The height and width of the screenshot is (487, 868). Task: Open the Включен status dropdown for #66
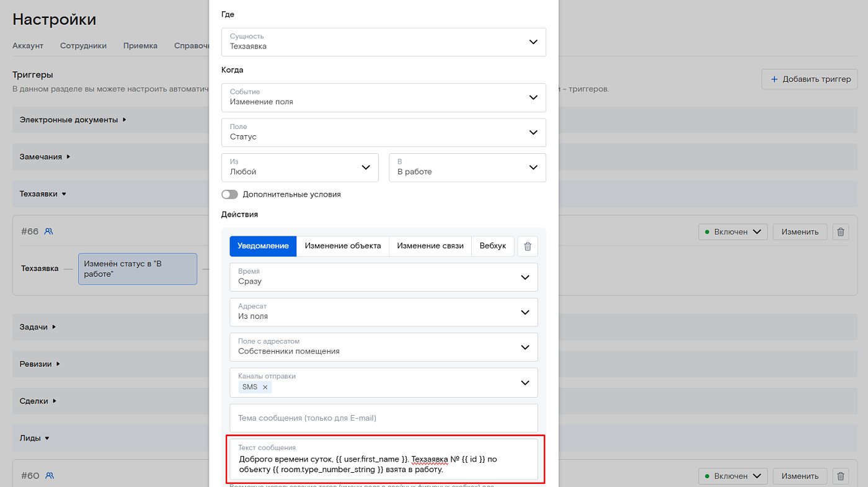pyautogui.click(x=733, y=232)
